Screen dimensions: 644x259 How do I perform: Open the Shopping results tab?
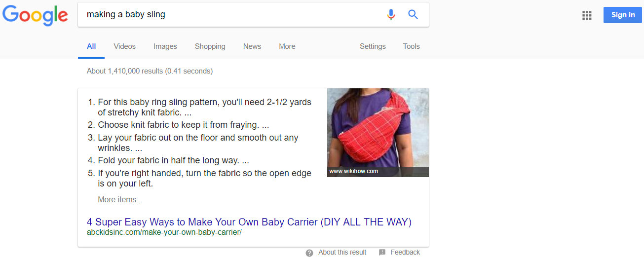pos(210,46)
